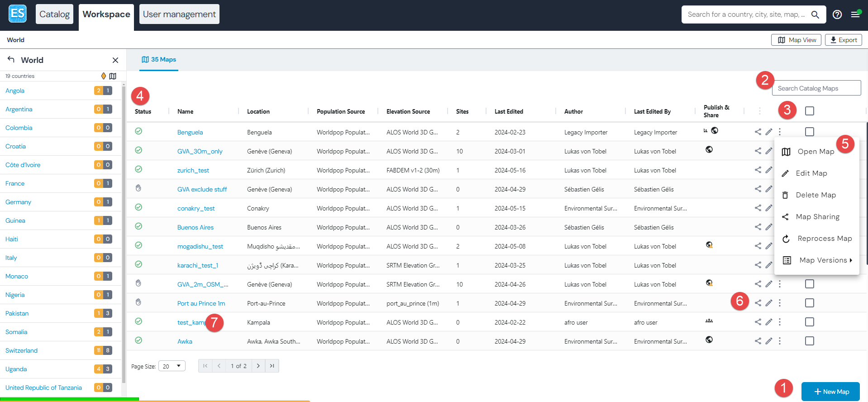Image resolution: width=868 pixels, height=402 pixels.
Task: Click the Search Catalog Maps field
Action: coord(816,88)
